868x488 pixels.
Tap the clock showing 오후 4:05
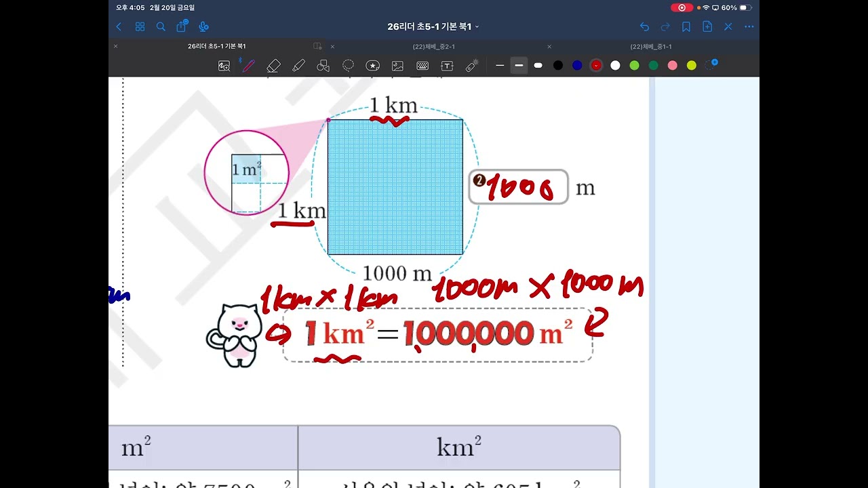130,7
